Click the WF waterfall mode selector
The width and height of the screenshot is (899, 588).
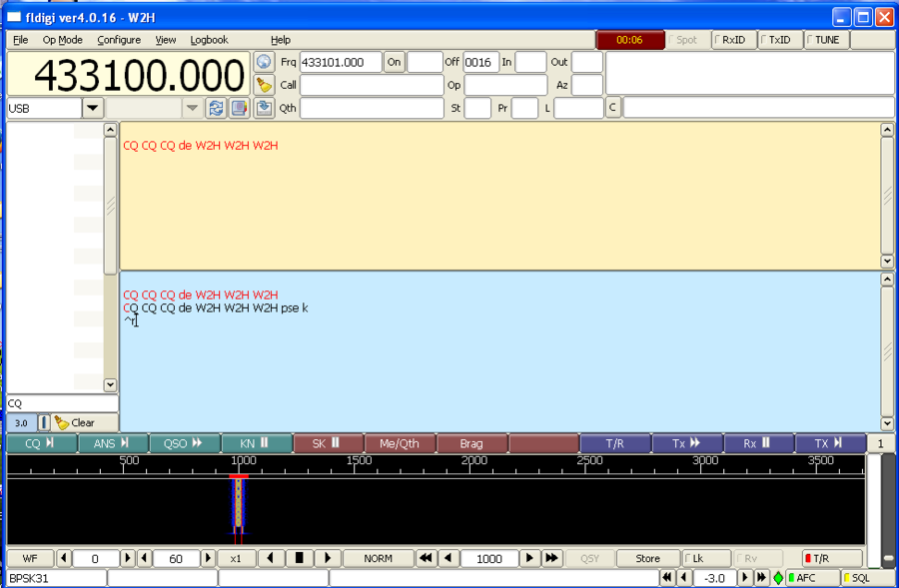tap(29, 559)
